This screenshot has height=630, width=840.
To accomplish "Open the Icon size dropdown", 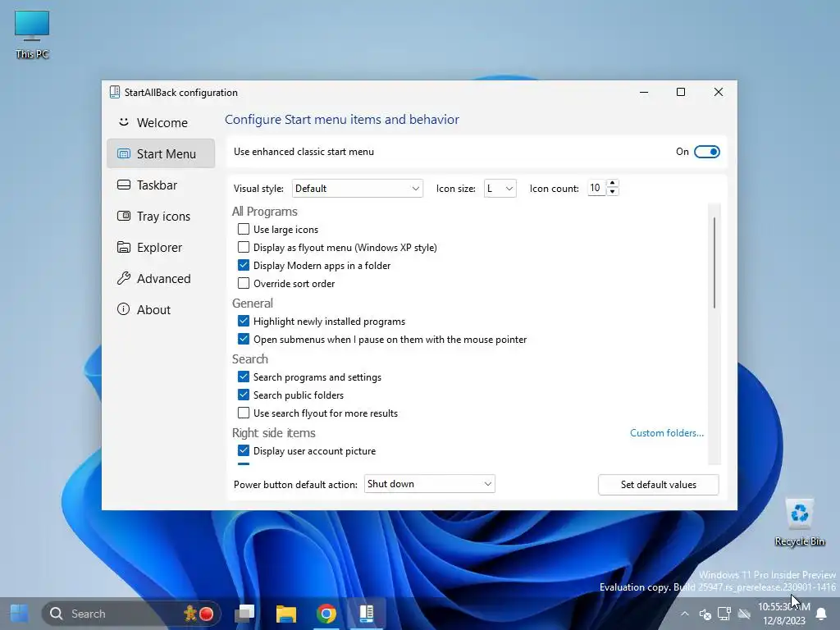I will click(x=500, y=189).
